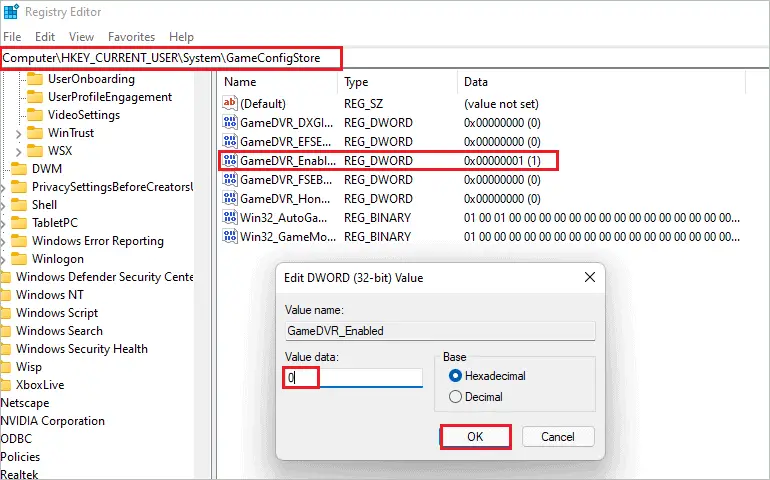
Task: Select the Wisp key
Action: [28, 367]
